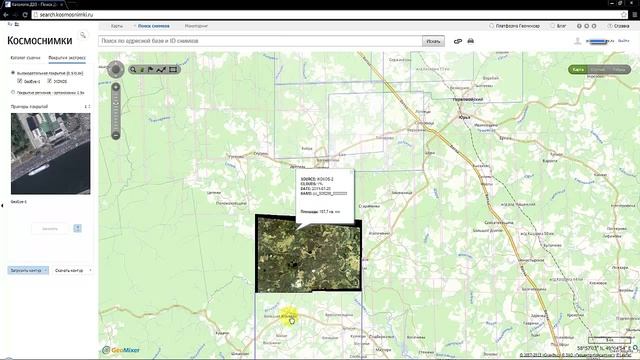Zoom out with the minus map button

coord(116,136)
